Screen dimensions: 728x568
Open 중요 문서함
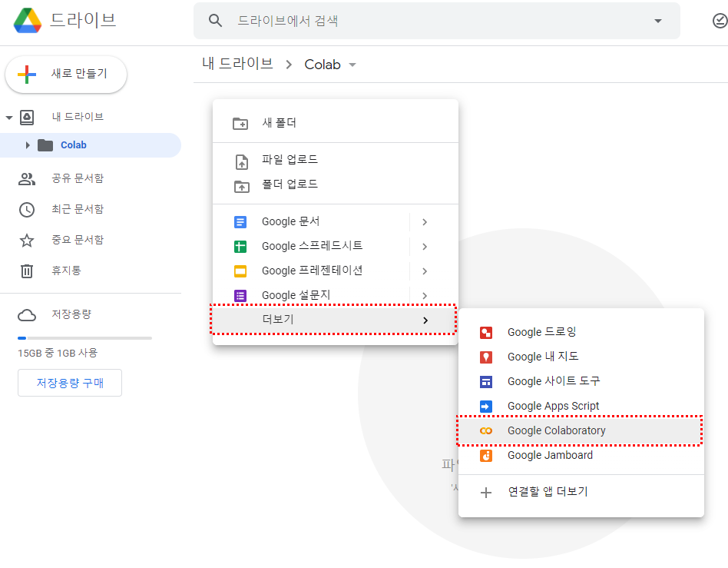click(78, 240)
